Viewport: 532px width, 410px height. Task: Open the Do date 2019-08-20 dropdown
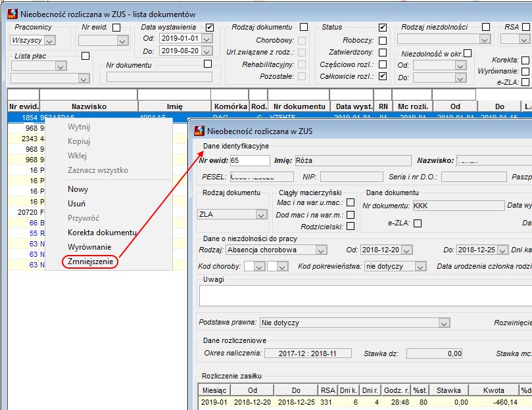tap(206, 51)
